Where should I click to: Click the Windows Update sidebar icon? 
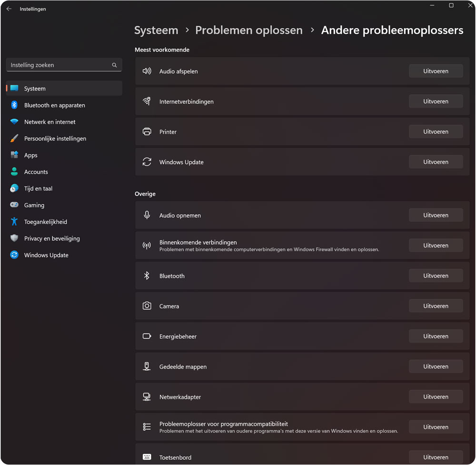click(x=14, y=255)
